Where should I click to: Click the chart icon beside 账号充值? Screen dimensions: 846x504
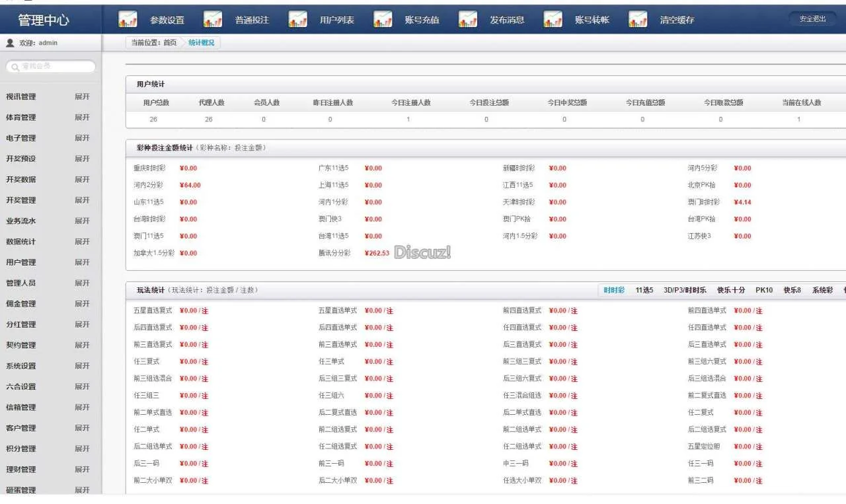click(383, 20)
